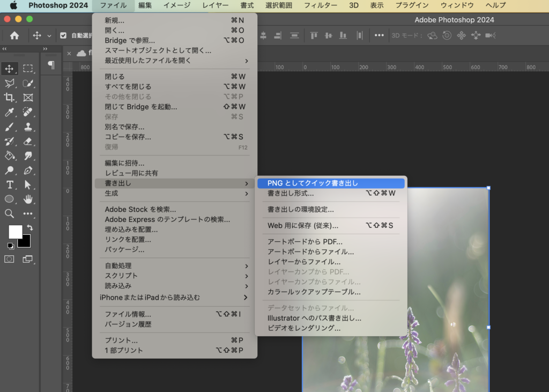Image resolution: width=549 pixels, height=392 pixels.
Task: Open the 編集 menu in the menu bar
Action: (x=145, y=5)
